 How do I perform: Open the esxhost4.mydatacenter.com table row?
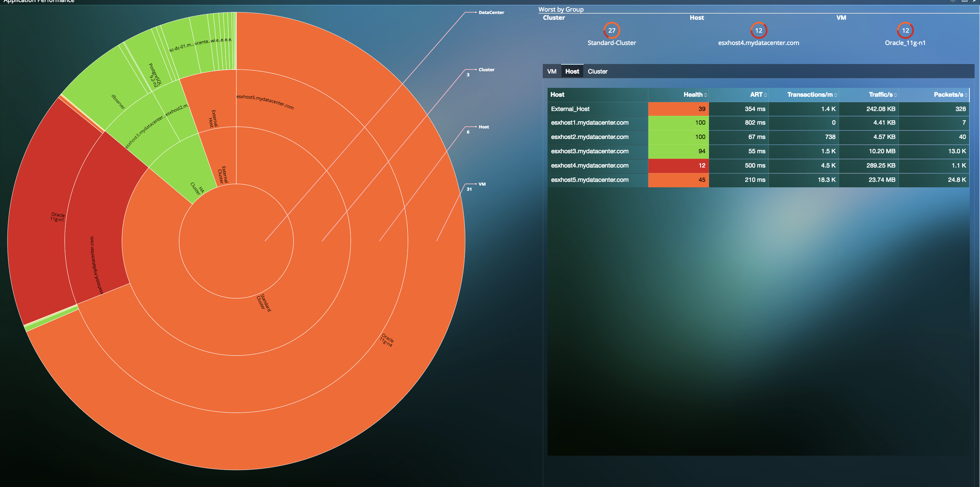(x=590, y=166)
